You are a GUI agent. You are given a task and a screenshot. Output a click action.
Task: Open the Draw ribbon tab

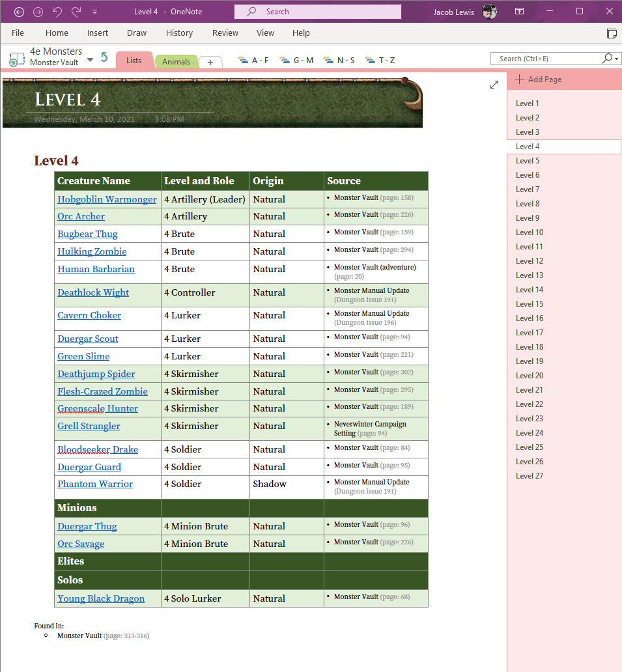click(x=137, y=33)
